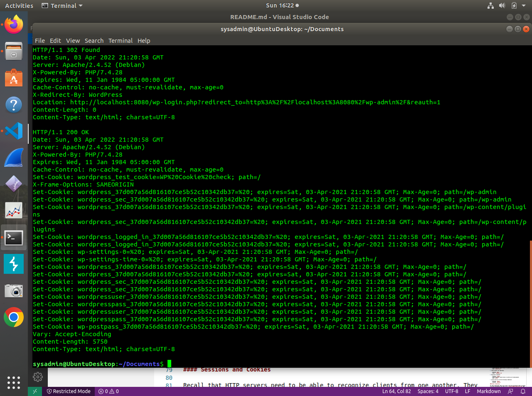Screen dimensions: 532x396
Task: Show Applications grid in the dock
Action: click(14, 382)
